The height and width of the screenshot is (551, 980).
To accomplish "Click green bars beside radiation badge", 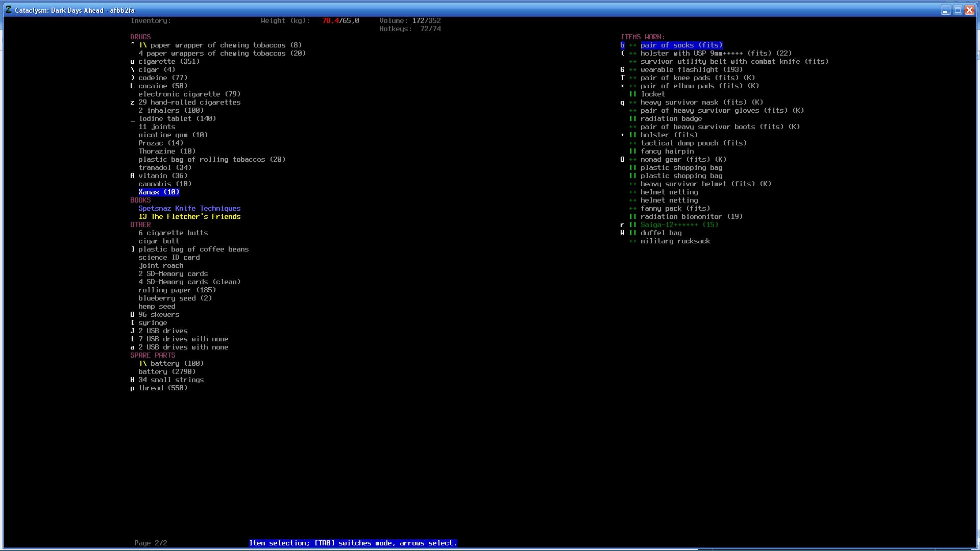I will (x=633, y=119).
